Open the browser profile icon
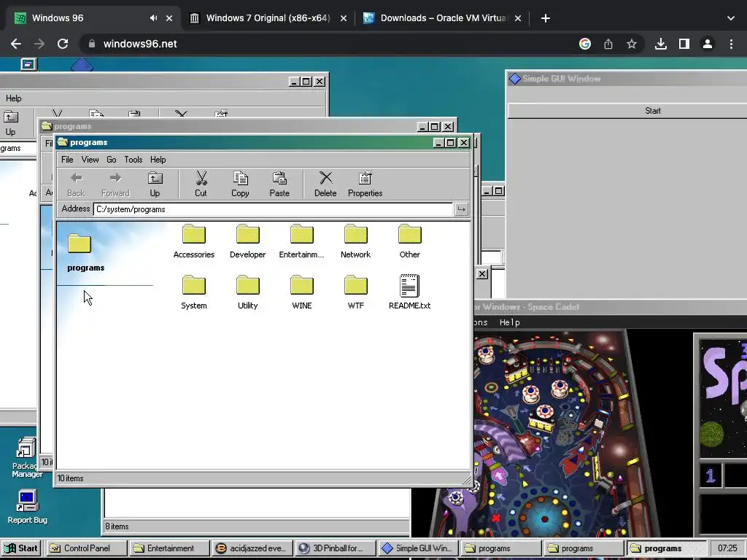The width and height of the screenshot is (747, 560). point(708,44)
